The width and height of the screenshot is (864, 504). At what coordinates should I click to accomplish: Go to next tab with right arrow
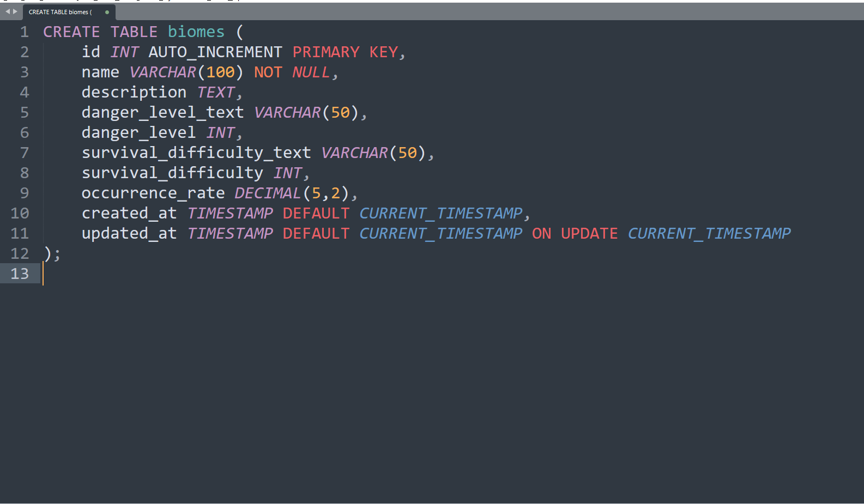click(x=15, y=11)
